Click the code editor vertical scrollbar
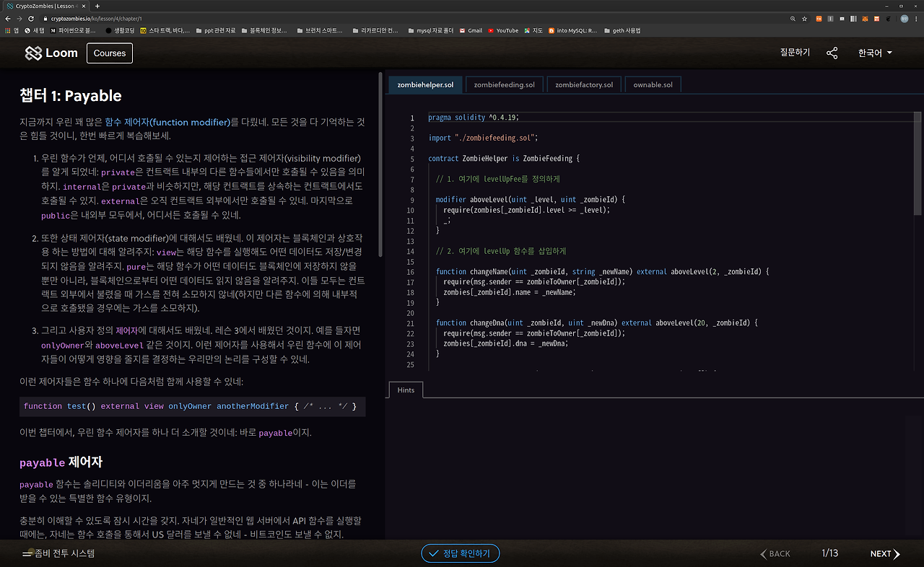The width and height of the screenshot is (924, 567). coord(918,162)
